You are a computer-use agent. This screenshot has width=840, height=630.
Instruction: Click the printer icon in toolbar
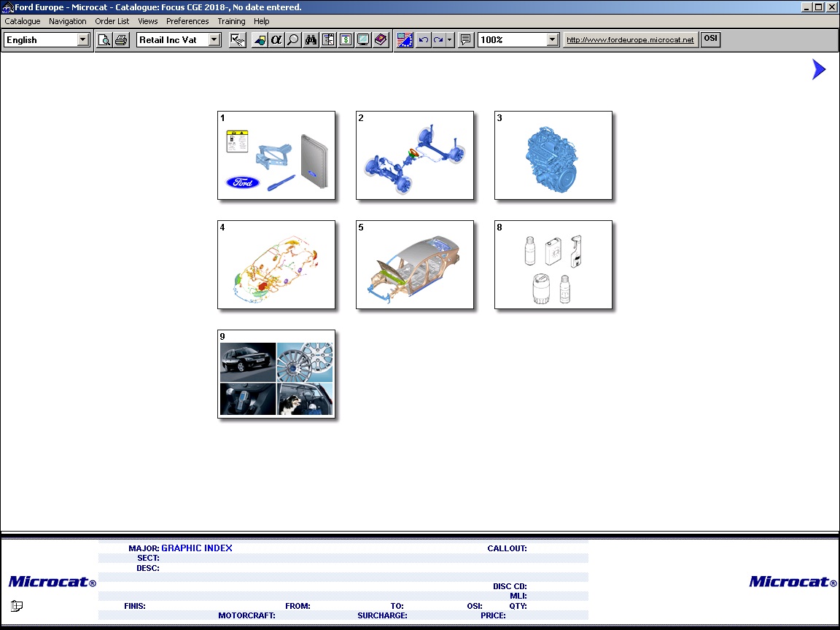[x=121, y=40]
